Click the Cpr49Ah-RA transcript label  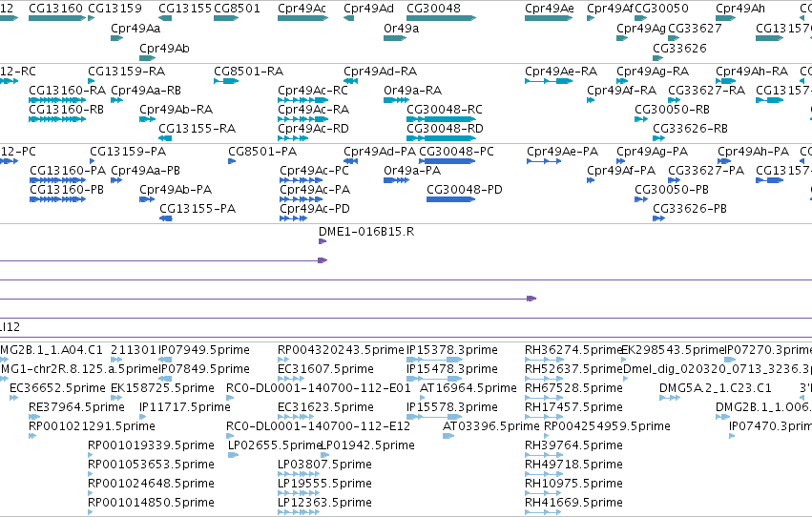752,72
